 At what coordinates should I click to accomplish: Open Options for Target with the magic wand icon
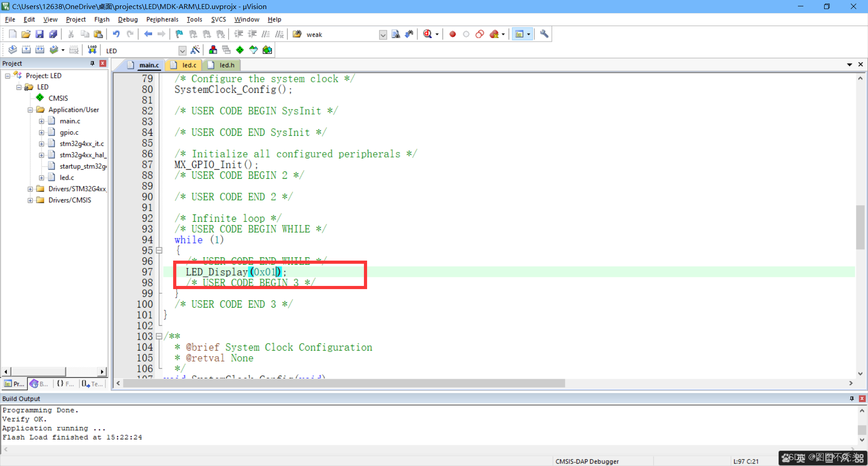click(x=196, y=50)
